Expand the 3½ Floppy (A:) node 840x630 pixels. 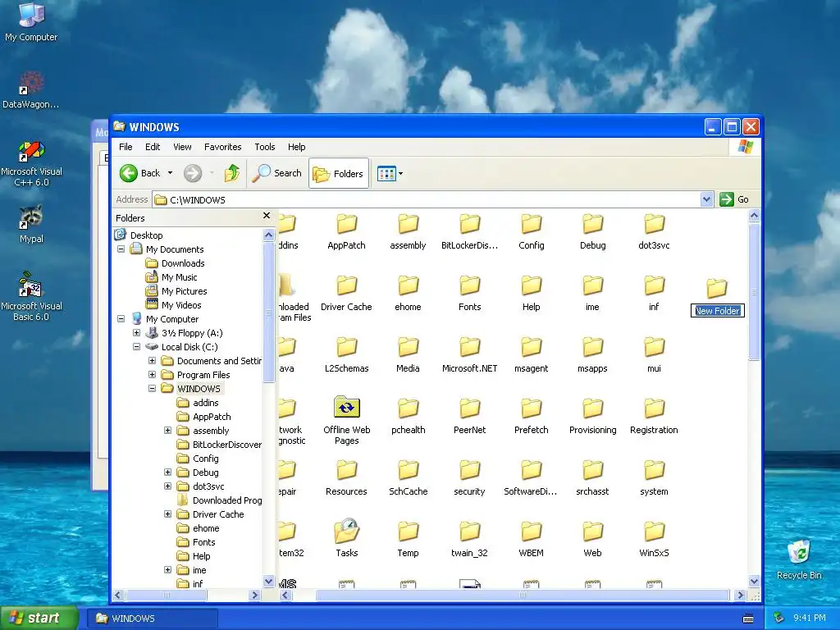point(137,333)
